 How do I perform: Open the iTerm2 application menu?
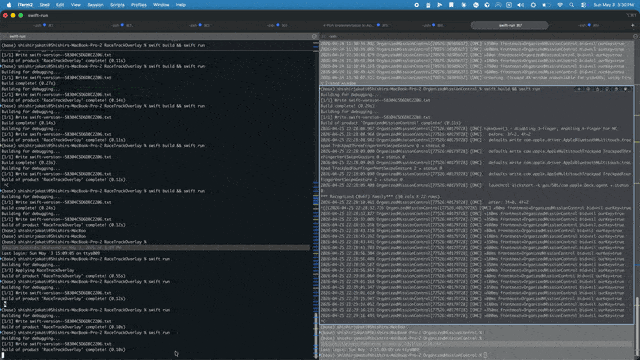click(25, 5)
